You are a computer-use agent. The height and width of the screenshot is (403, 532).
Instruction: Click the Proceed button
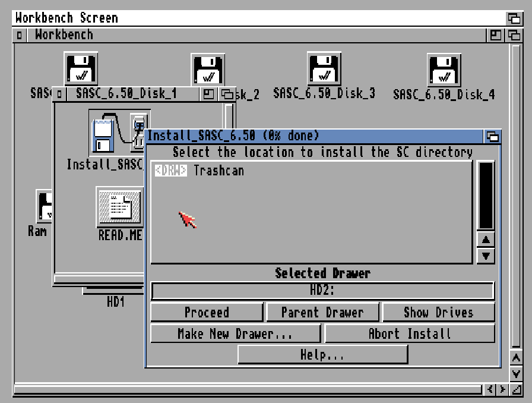[x=207, y=312]
